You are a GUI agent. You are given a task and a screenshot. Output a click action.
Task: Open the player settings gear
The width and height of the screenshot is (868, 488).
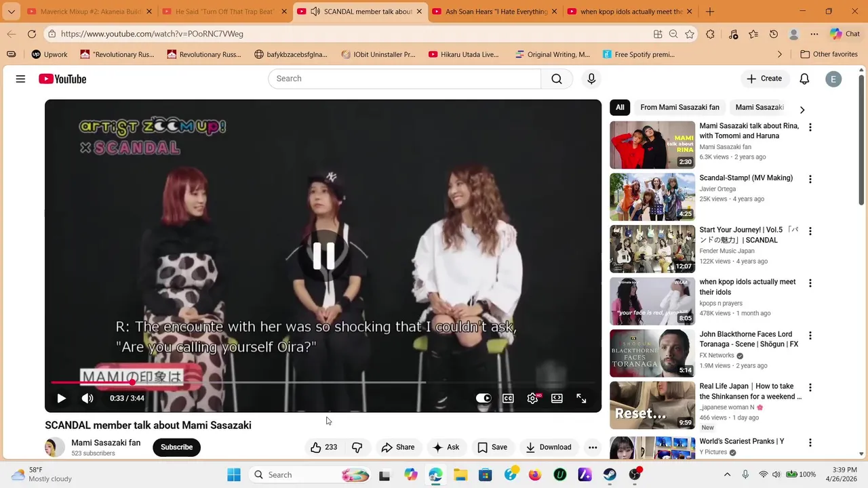(533, 399)
